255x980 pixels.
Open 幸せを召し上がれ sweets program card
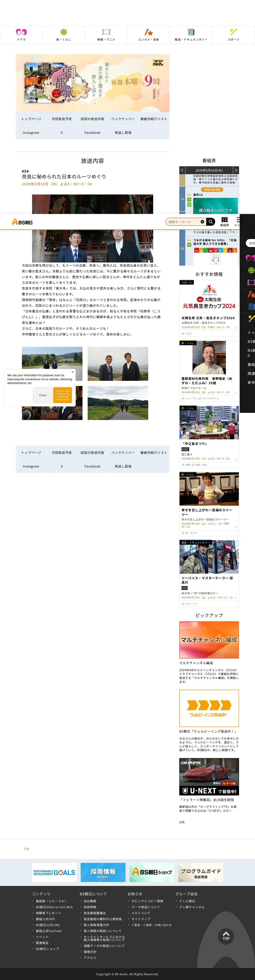click(x=209, y=504)
